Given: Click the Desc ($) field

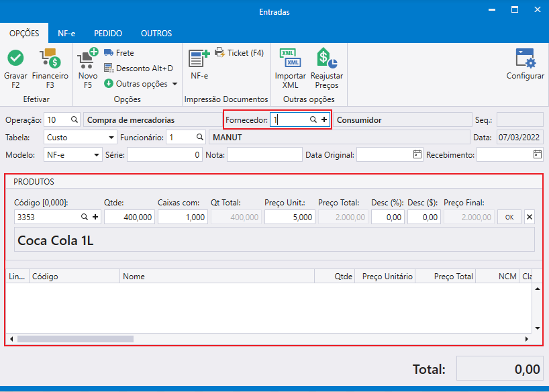Looking at the screenshot, I should pyautogui.click(x=424, y=217).
